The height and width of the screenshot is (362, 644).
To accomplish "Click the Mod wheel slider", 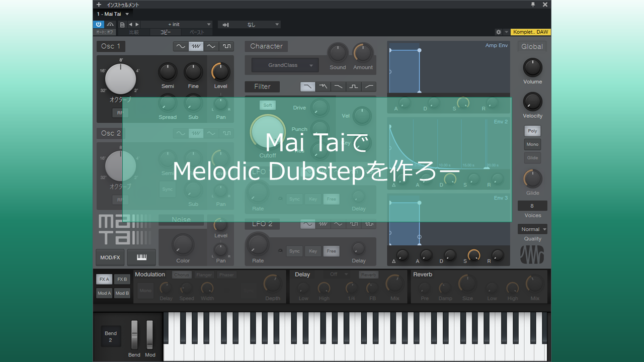I will tap(149, 334).
